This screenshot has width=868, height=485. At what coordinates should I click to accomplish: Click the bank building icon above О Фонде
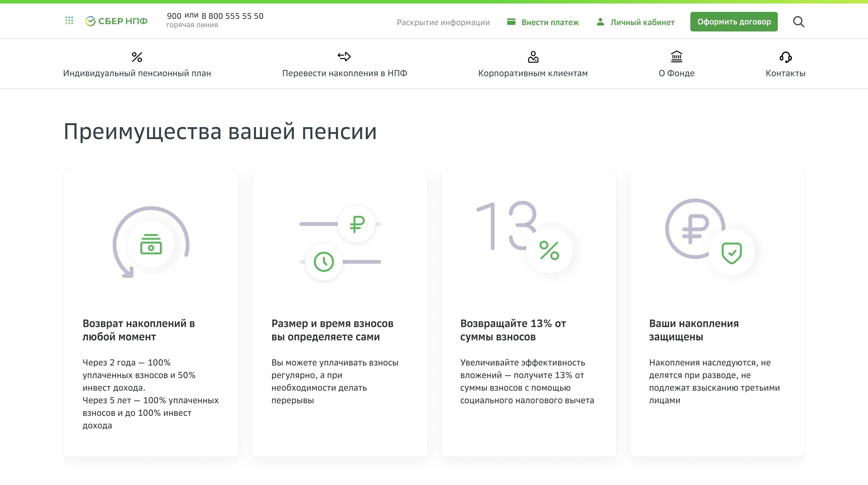coord(677,57)
